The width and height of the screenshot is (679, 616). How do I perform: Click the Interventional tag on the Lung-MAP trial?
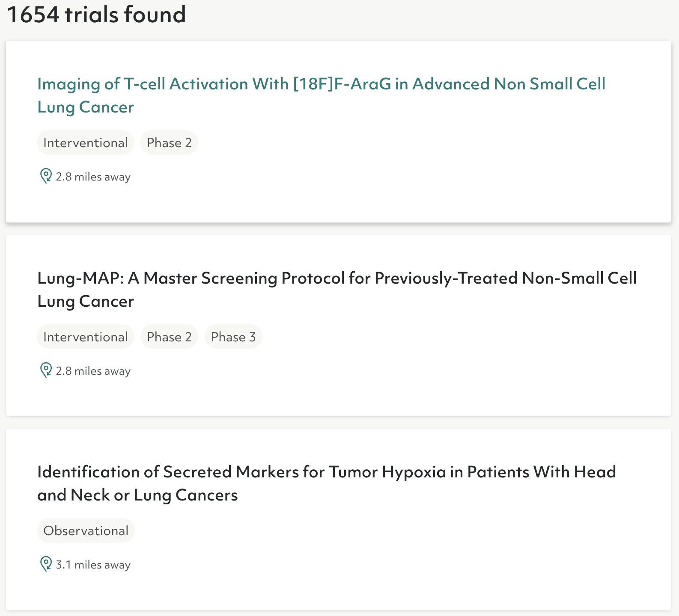pos(86,337)
